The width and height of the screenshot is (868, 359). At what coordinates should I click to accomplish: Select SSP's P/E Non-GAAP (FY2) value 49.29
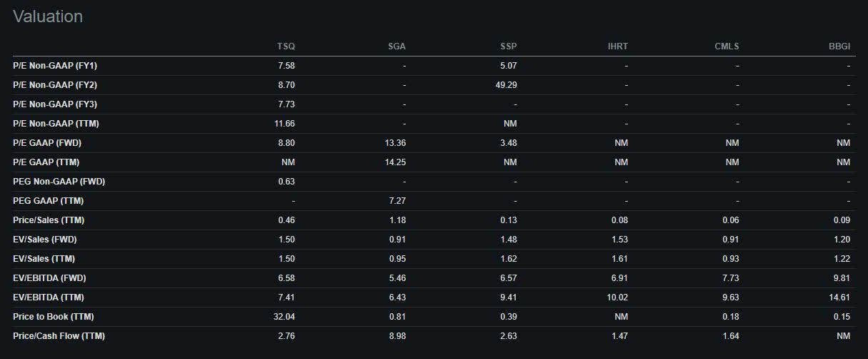tap(505, 85)
